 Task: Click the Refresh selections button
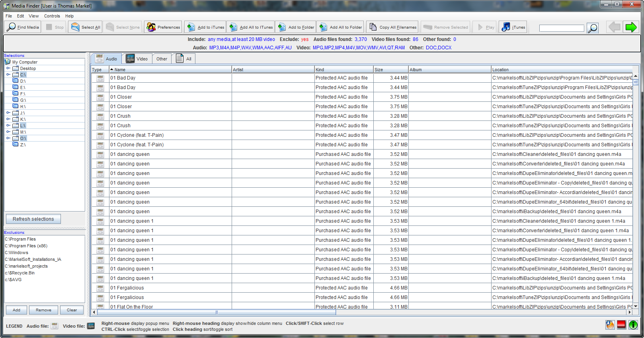pos(33,219)
